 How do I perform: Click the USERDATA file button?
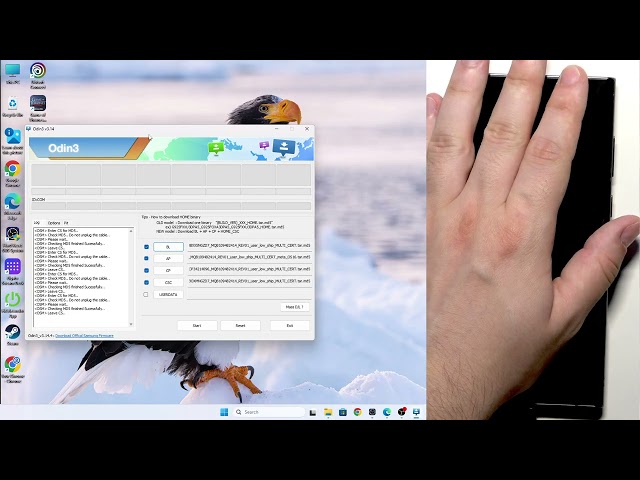[168, 294]
